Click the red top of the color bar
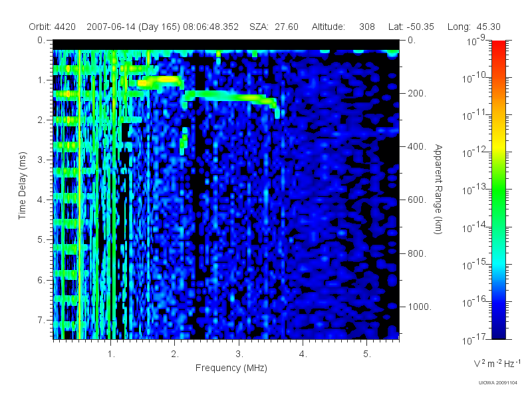532x399 pixels. click(x=498, y=46)
